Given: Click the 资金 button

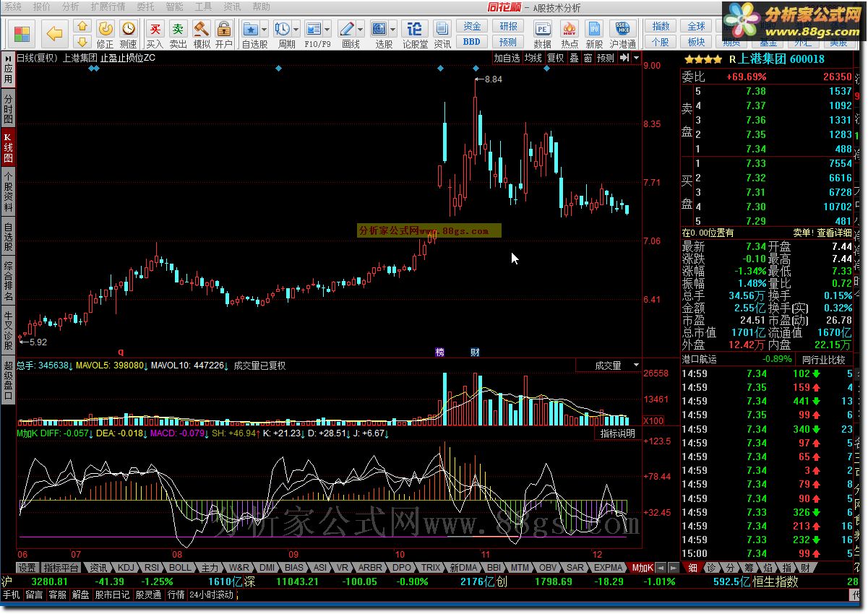Looking at the screenshot, I should [x=472, y=27].
